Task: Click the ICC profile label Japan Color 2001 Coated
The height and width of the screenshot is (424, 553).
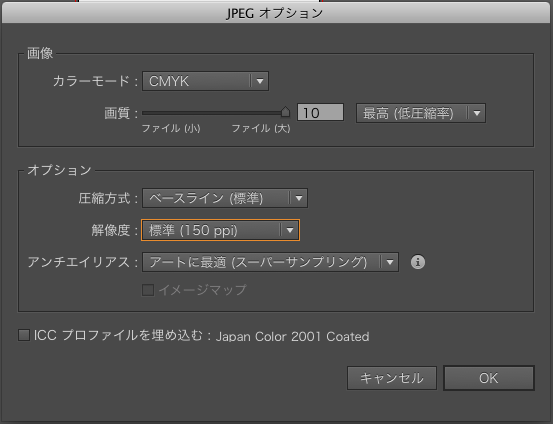Action: pos(292,337)
